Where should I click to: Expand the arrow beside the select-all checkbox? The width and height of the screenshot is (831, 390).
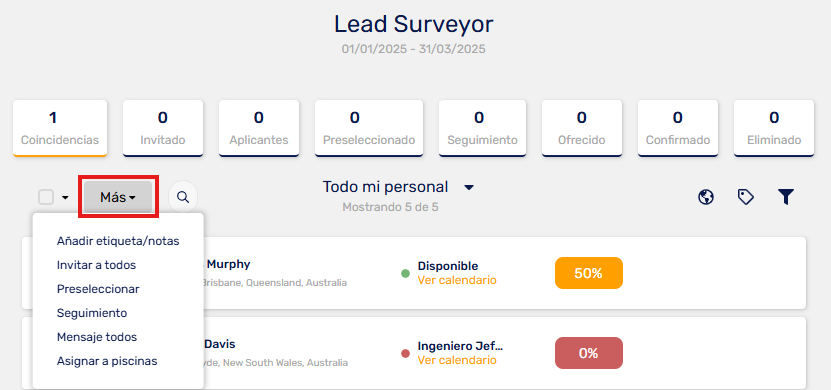65,198
